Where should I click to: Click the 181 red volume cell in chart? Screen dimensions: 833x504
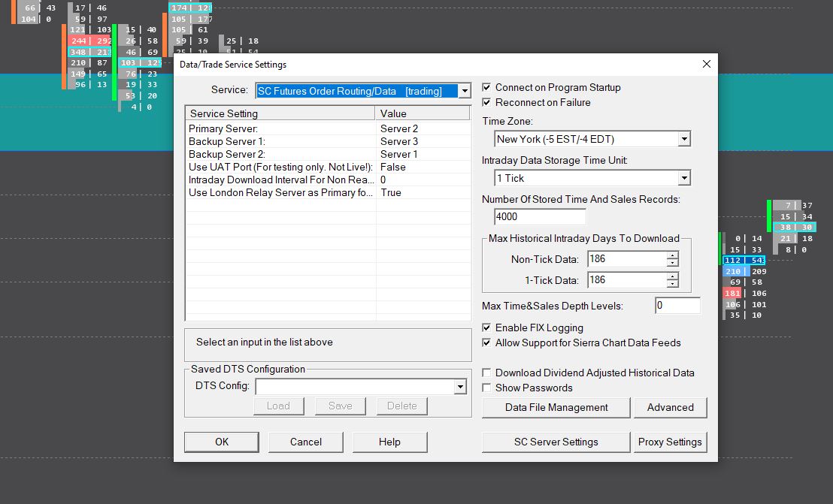[732, 293]
